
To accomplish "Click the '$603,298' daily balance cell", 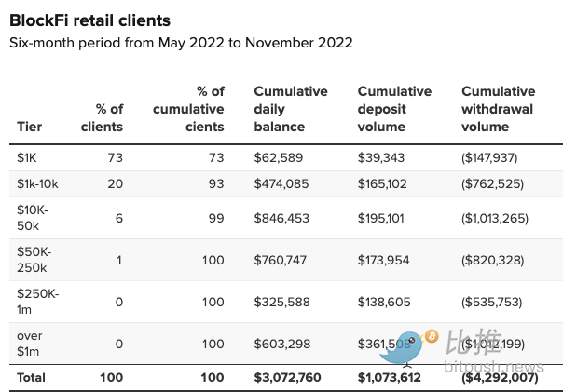I will click(282, 345).
